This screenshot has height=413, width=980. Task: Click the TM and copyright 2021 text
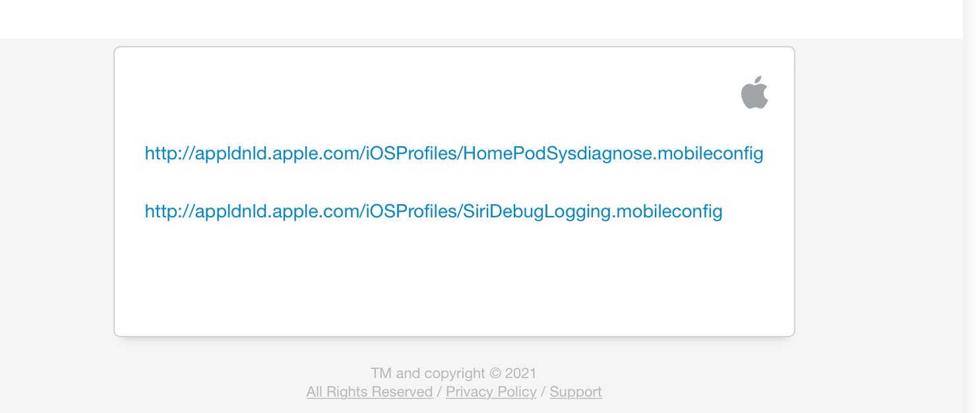[x=454, y=373]
